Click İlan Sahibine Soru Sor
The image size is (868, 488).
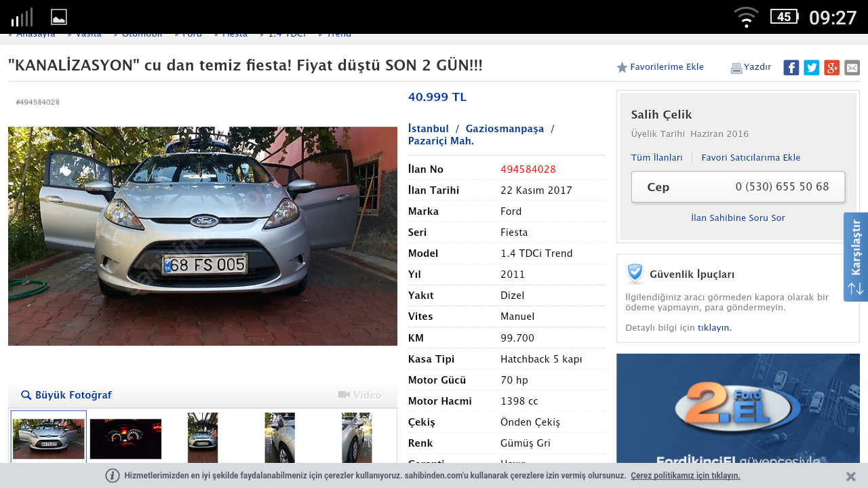click(x=738, y=218)
